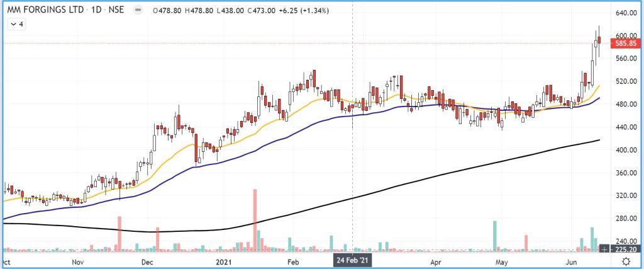
Task: Open chart settings gear icon
Action: click(x=626, y=261)
